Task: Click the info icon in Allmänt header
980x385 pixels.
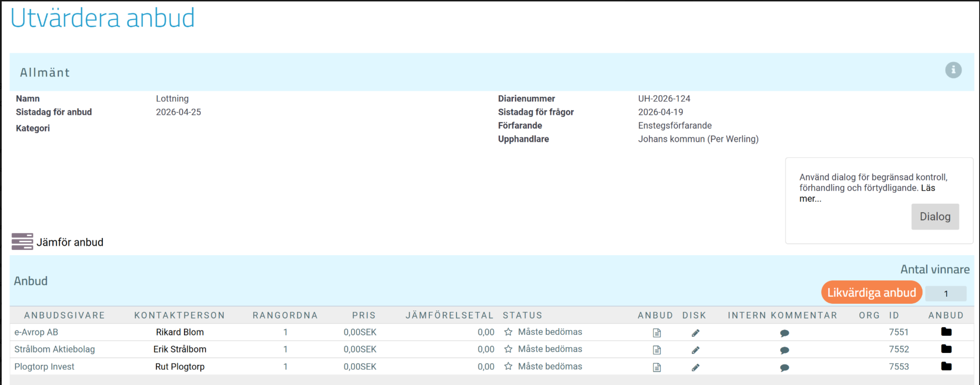Action: pyautogui.click(x=953, y=70)
